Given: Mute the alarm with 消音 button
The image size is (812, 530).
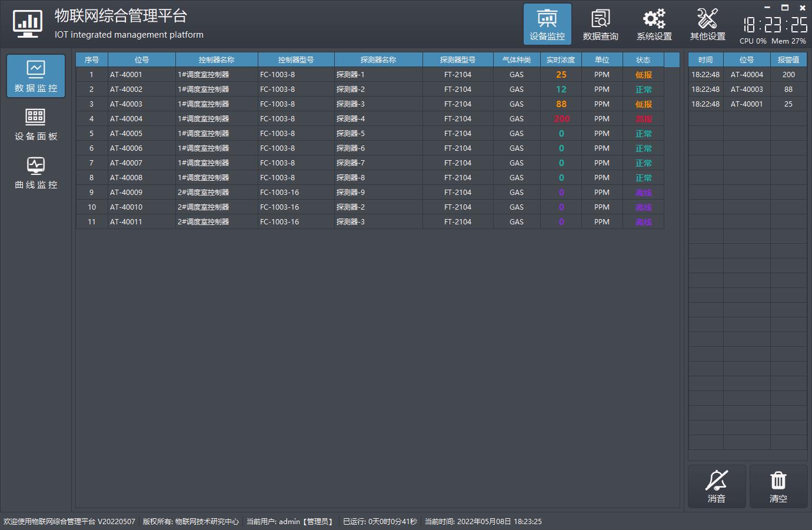Looking at the screenshot, I should pos(717,486).
